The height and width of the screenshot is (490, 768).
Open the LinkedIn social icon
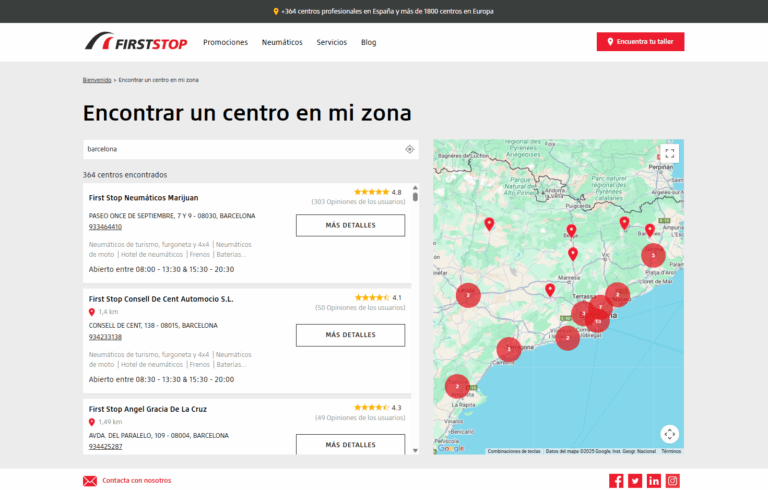(654, 481)
